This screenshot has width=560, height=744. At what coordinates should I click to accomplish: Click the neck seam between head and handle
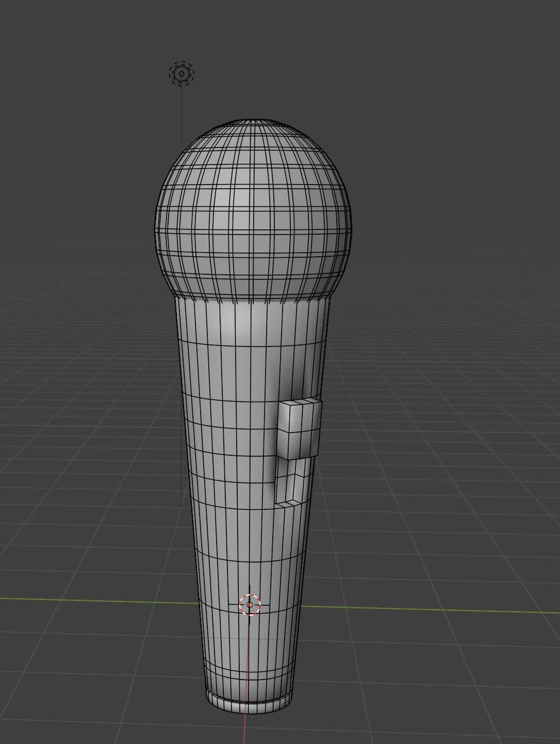pos(253,301)
